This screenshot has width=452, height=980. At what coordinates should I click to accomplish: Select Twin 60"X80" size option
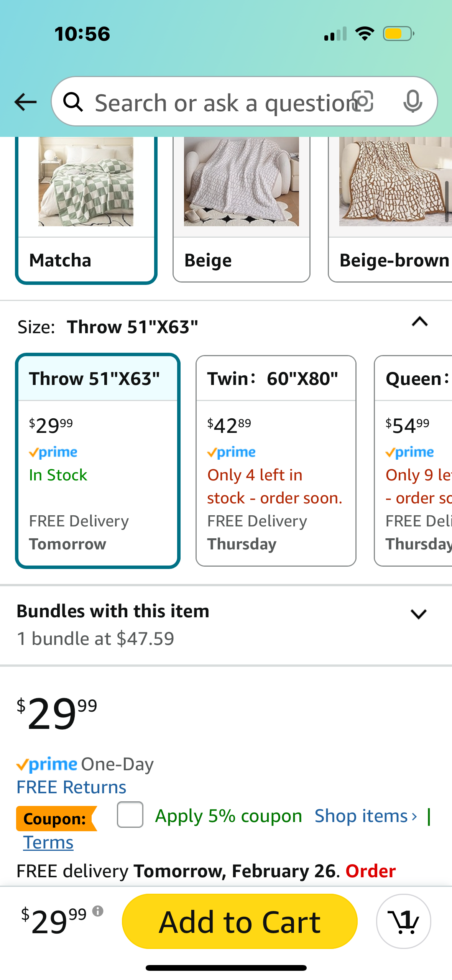click(x=276, y=460)
